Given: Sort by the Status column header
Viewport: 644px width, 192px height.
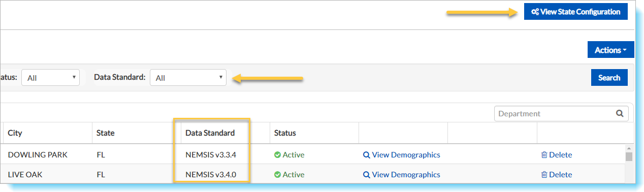Looking at the screenshot, I should [285, 133].
